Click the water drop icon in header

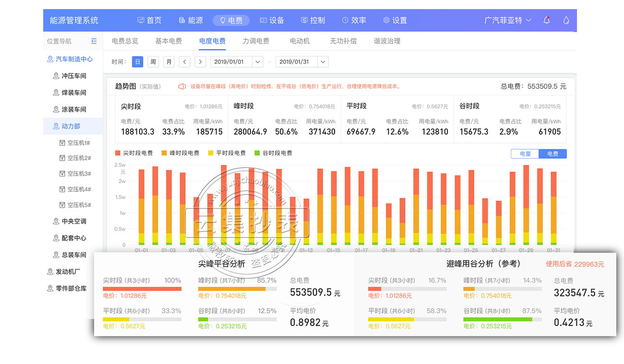click(566, 20)
